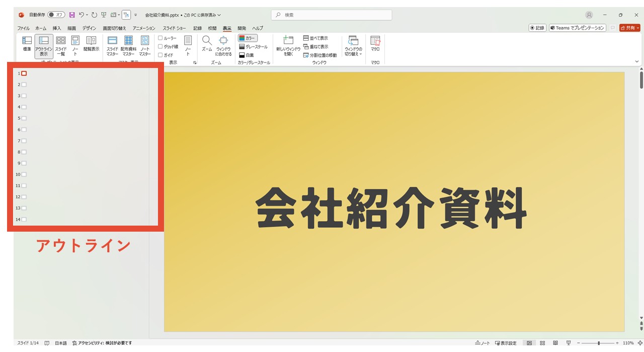Select Grayscale (グレースケール) display mode
644x352 pixels.
(x=253, y=46)
